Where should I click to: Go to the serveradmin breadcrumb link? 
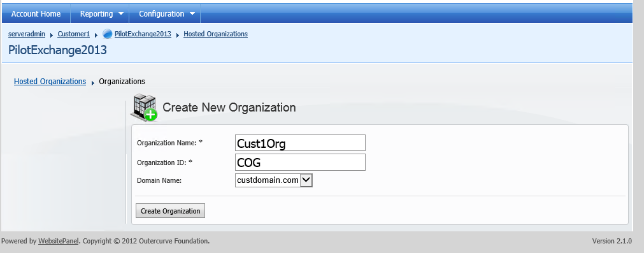[x=27, y=34]
